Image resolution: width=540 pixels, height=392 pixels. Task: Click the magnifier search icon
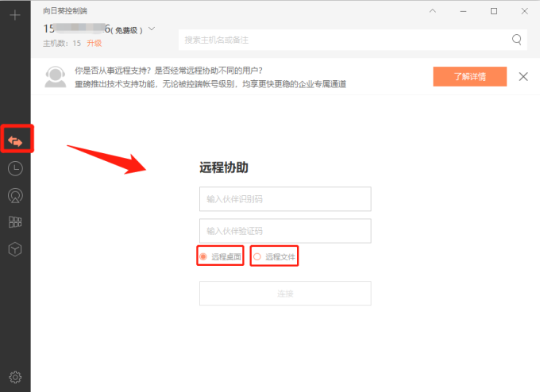[x=517, y=39]
